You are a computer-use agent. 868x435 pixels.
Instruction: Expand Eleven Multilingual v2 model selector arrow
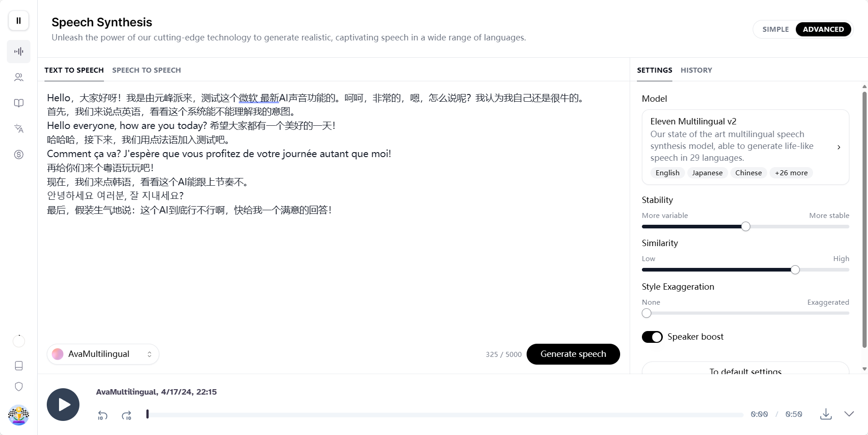pos(838,147)
